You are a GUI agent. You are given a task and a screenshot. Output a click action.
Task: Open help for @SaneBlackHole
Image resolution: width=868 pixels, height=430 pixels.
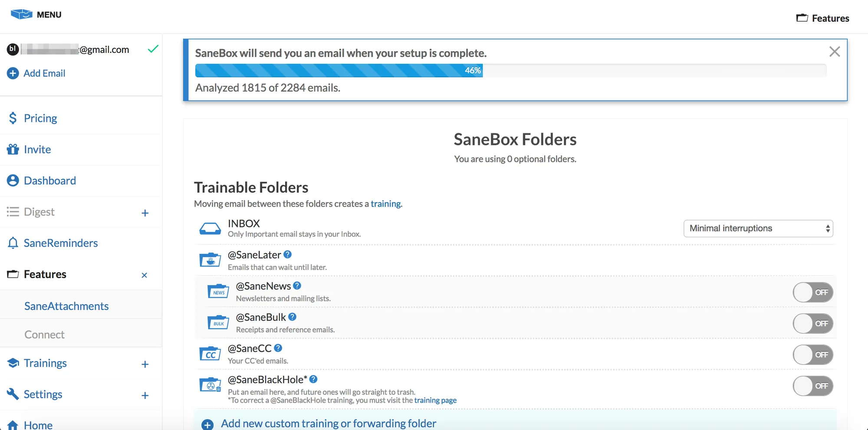(x=313, y=379)
